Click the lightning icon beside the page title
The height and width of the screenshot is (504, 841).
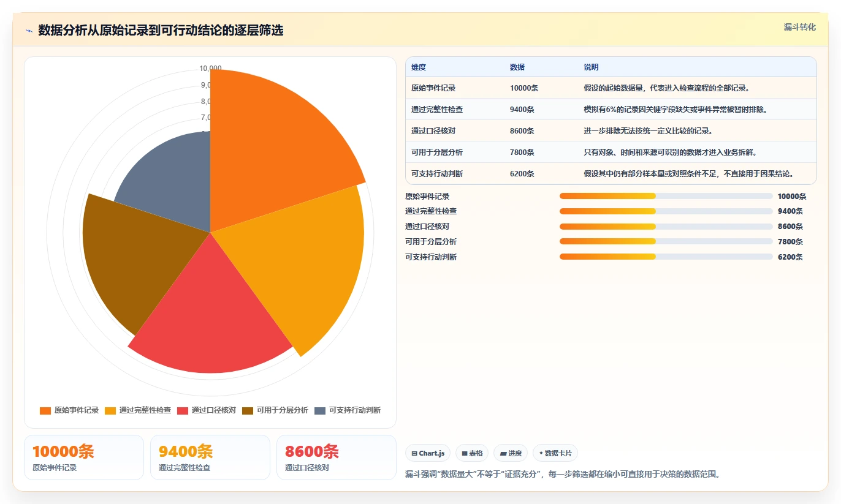click(x=29, y=31)
